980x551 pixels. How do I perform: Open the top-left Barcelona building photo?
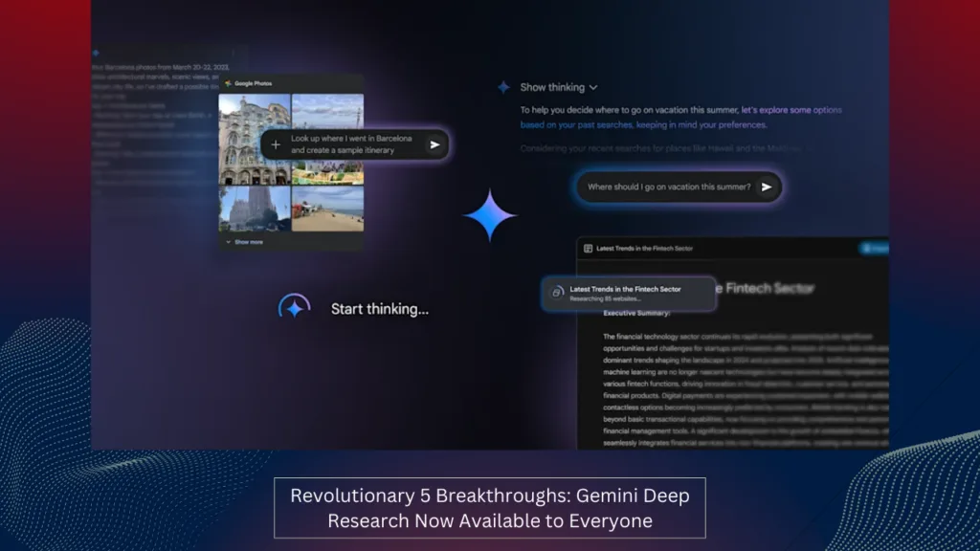click(255, 139)
